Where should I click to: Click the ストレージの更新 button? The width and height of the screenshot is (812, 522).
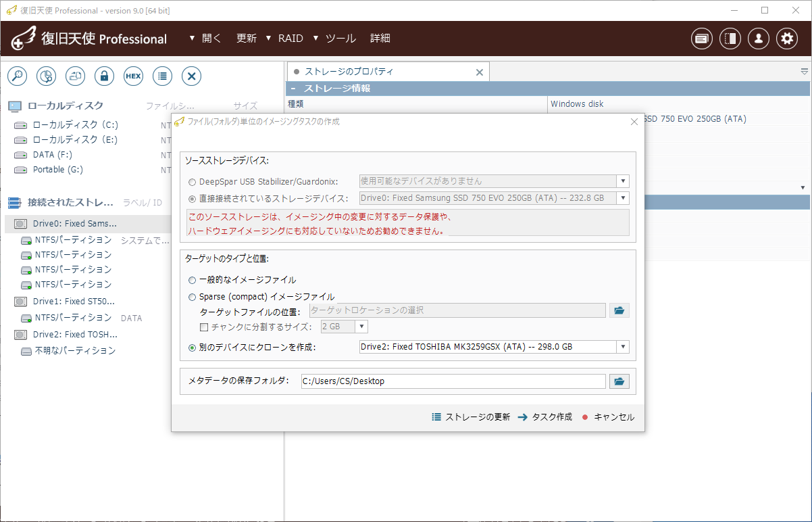tap(471, 417)
